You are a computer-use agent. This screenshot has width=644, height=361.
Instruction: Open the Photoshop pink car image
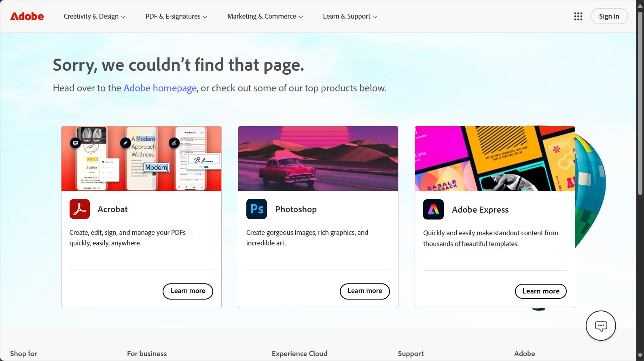point(318,158)
